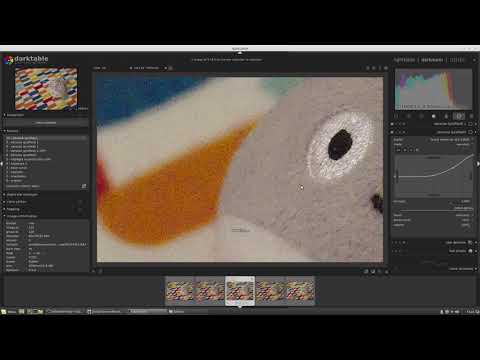Collapse the filmstrip bottom arrow
The width and height of the screenshot is (480, 360).
click(x=240, y=307)
